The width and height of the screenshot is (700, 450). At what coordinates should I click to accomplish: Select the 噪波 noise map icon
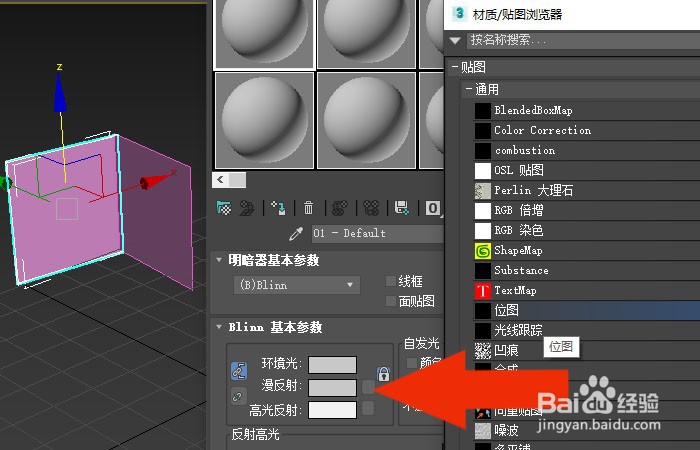pos(483,431)
